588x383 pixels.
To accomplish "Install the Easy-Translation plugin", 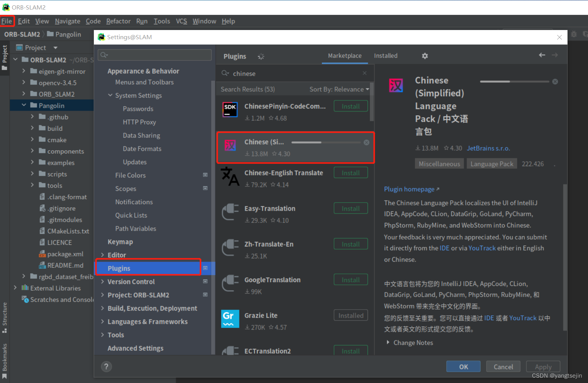I will click(x=351, y=208).
